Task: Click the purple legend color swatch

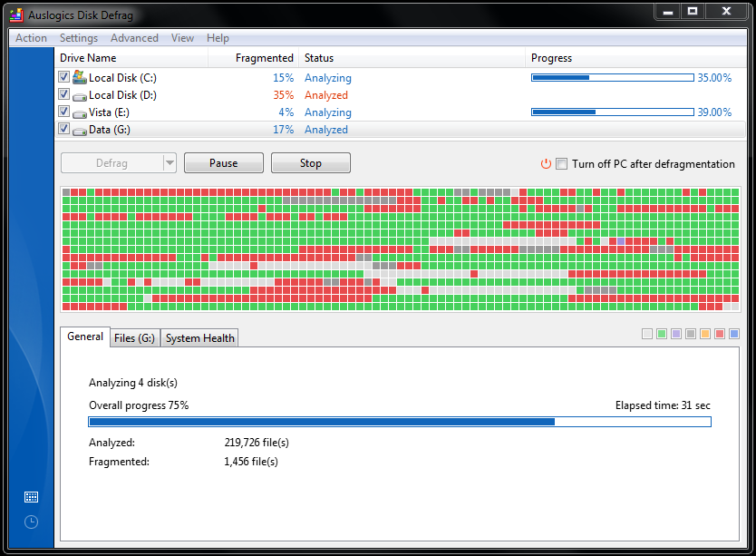Action: click(x=676, y=334)
